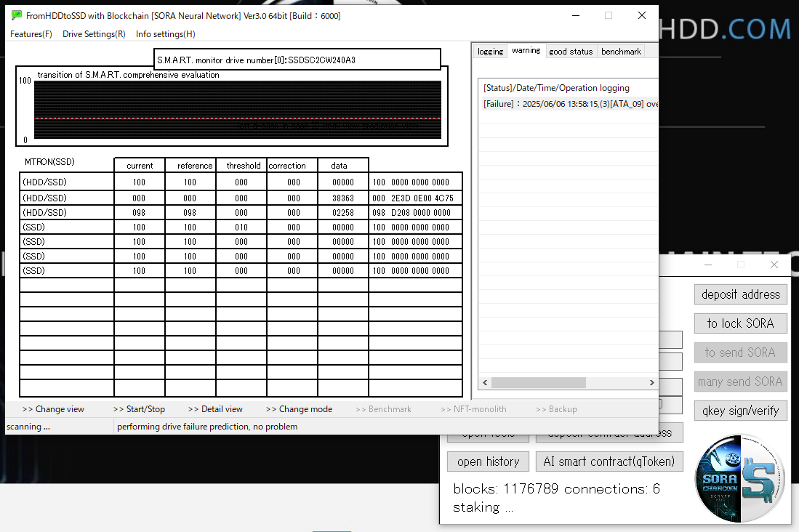Minimize the SORA wallet window
Screen dimensions: 799x532
708,265
